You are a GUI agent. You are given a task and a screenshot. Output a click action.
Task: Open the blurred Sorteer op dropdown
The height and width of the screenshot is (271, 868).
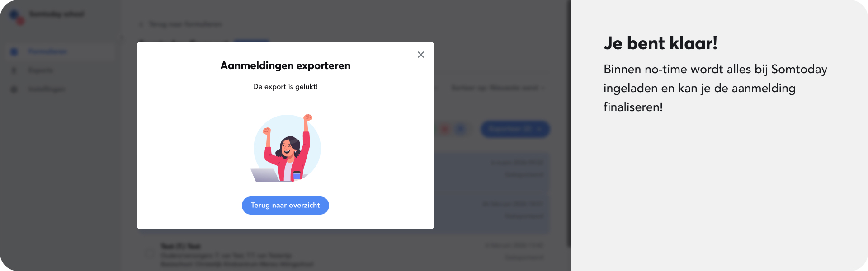point(498,88)
